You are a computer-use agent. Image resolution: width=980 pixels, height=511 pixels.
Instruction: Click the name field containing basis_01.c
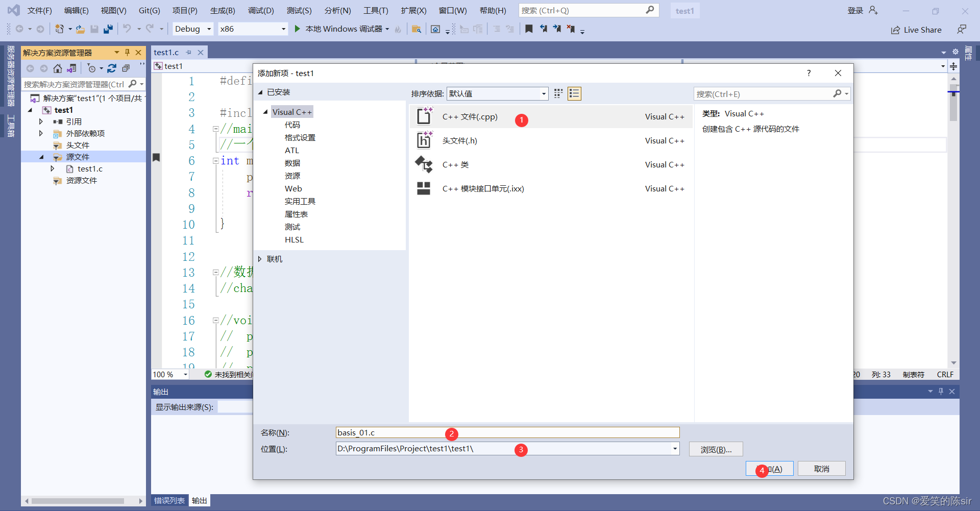[507, 432]
